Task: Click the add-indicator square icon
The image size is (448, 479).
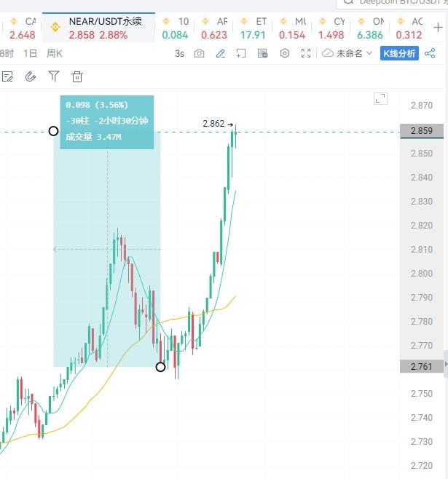Action: (241, 53)
